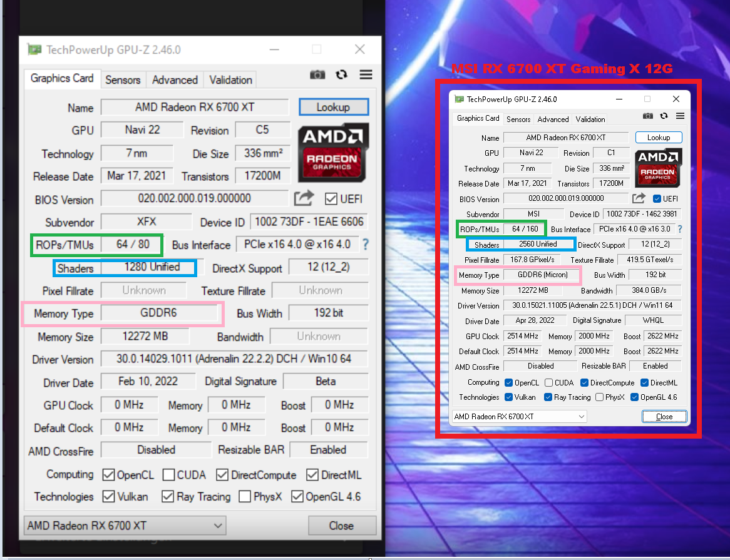
Task: Select Graphics Card tab in left GPU-Z
Action: click(62, 78)
